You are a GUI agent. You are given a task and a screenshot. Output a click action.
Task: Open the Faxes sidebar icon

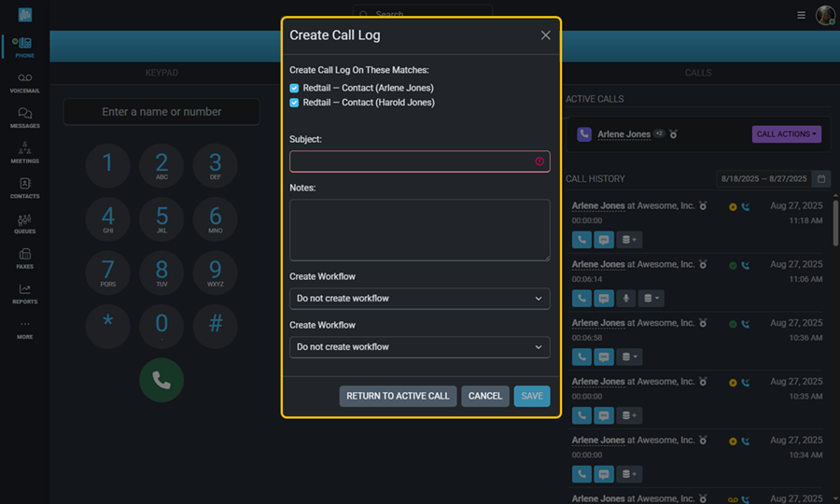point(24,259)
